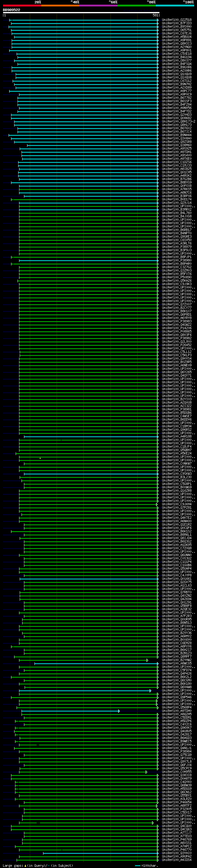Click hit UniRef100_P32905
Image resolution: width=197 pixels, height=868 pixels.
(176, 809)
